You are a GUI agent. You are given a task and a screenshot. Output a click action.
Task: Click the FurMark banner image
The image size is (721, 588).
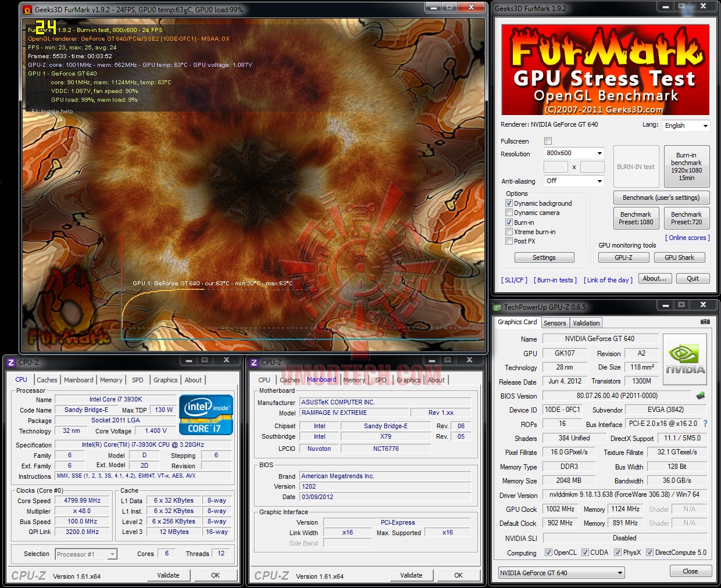(605, 70)
